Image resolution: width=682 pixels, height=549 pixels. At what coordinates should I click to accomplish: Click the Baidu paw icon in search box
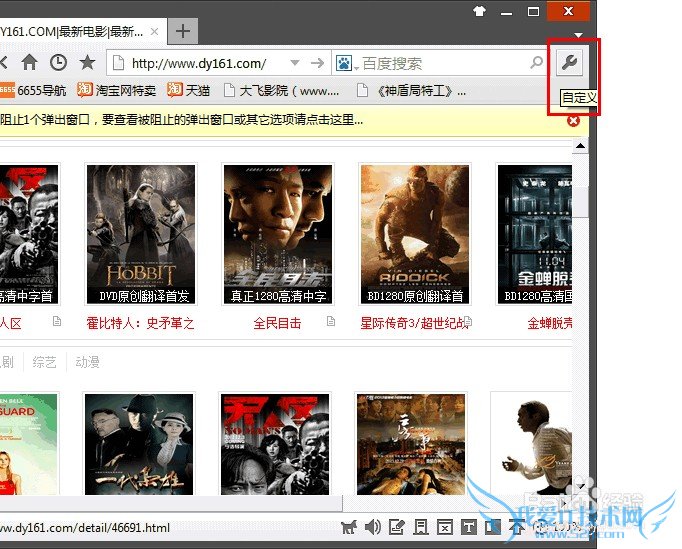coord(344,64)
